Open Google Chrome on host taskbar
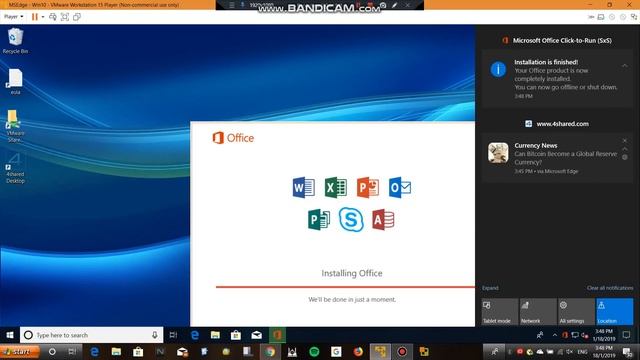 pos(270,351)
